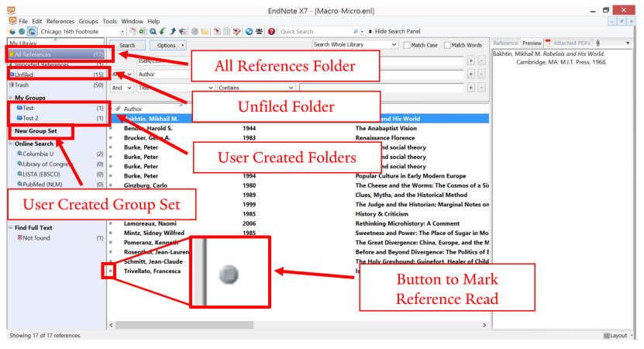This screenshot has width=644, height=349.
Task: Click the blue Export arrow icon
Action: click(173, 32)
